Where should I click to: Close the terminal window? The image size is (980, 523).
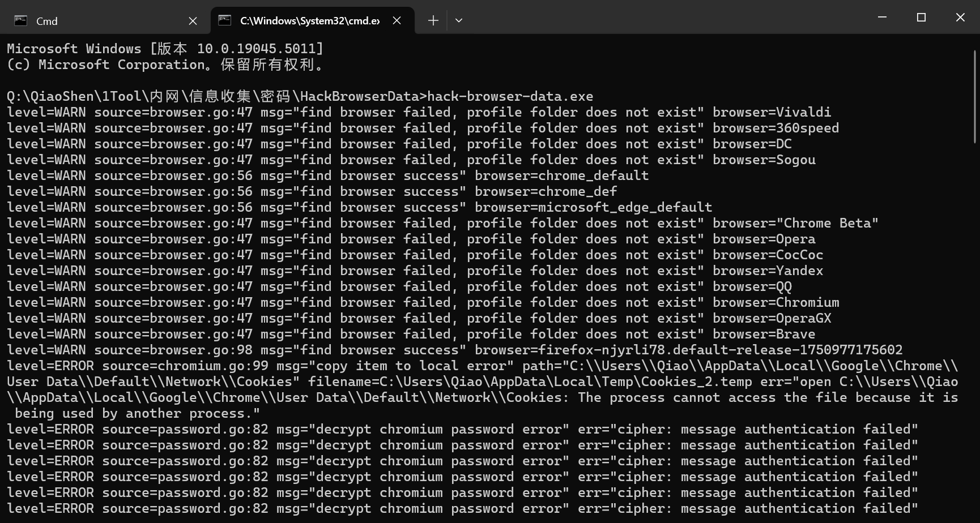[x=960, y=18]
